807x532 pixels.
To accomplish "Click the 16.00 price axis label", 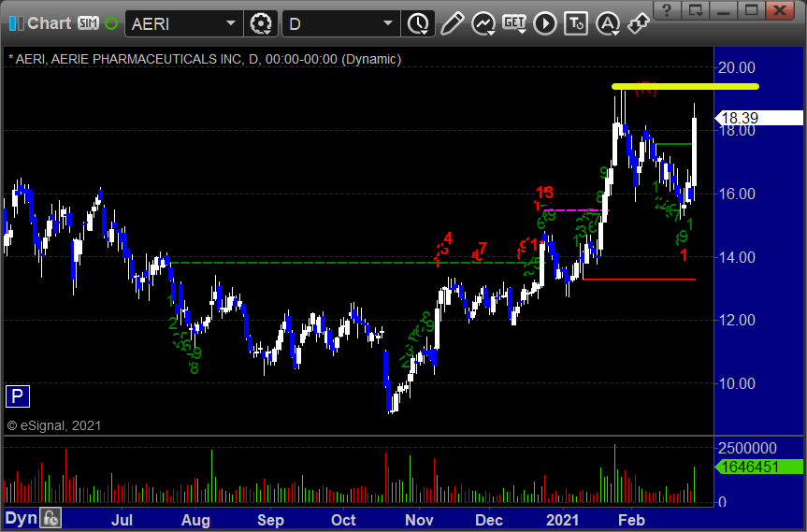I will pyautogui.click(x=737, y=194).
